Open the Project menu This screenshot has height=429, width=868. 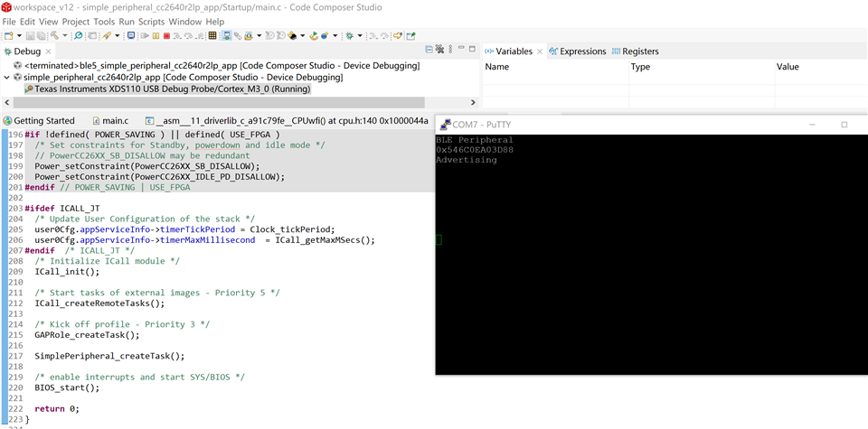click(x=76, y=22)
